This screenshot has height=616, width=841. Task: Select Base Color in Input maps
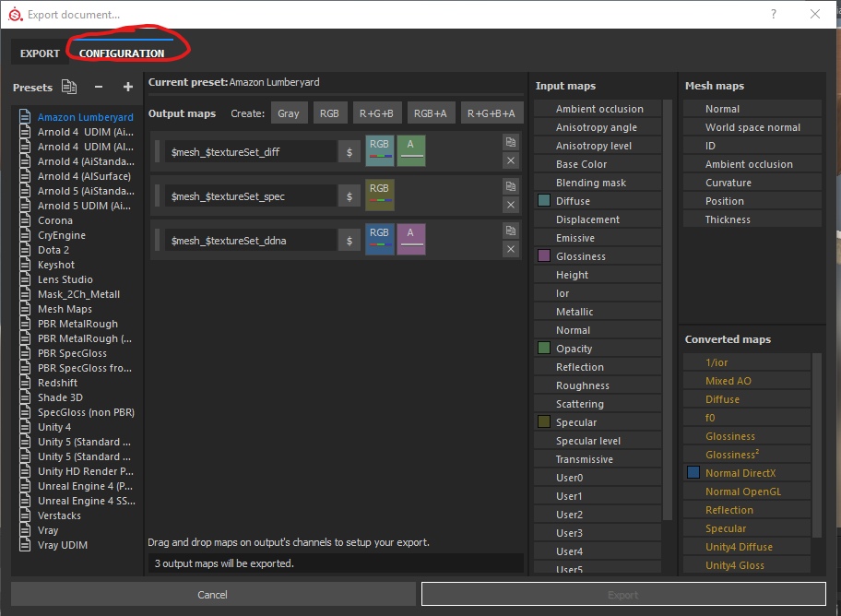(598, 164)
